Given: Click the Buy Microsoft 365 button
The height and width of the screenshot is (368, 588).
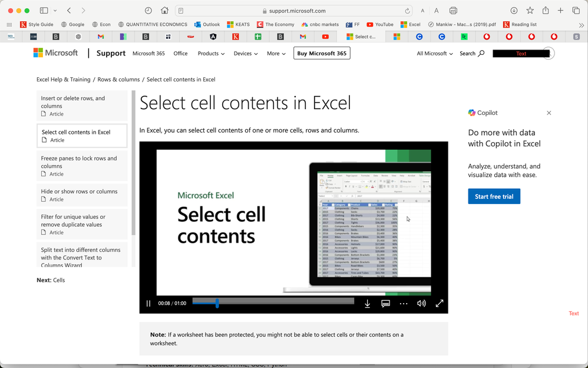Looking at the screenshot, I should point(322,53).
